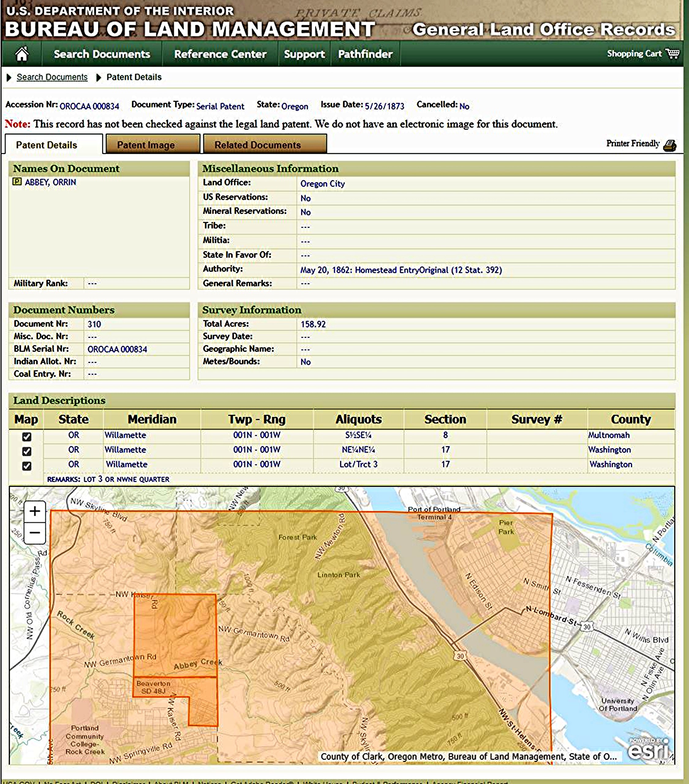Open the Search Documents menu
The height and width of the screenshot is (784, 689).
point(102,54)
